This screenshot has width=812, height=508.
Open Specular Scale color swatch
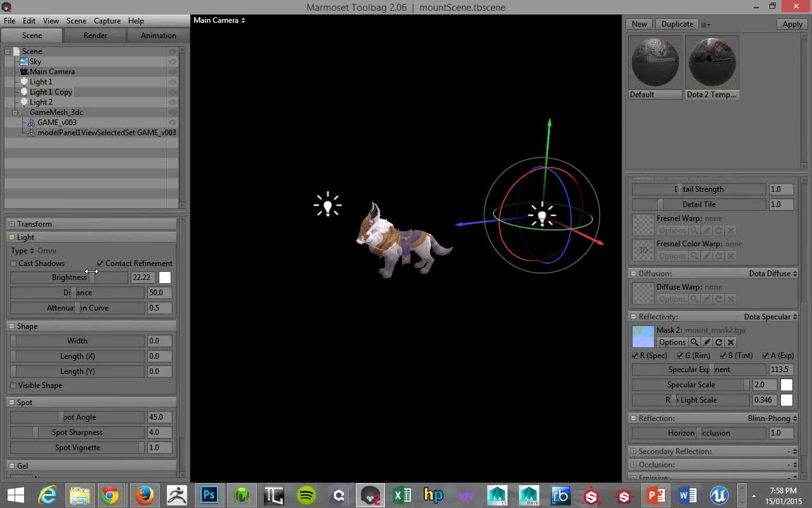point(787,385)
